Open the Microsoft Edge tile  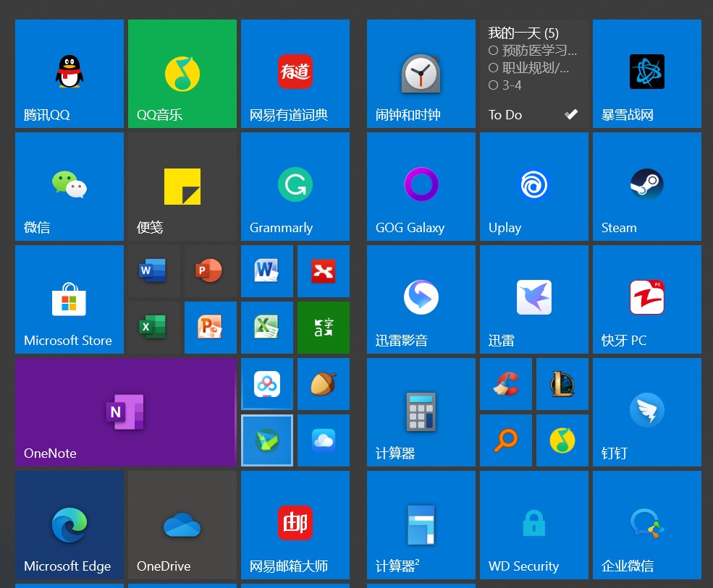[x=69, y=525]
